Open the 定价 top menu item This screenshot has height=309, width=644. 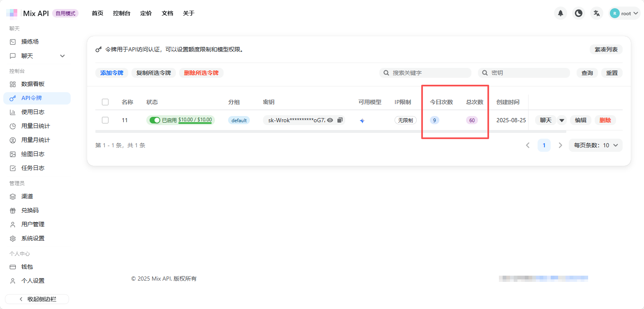pos(146,13)
